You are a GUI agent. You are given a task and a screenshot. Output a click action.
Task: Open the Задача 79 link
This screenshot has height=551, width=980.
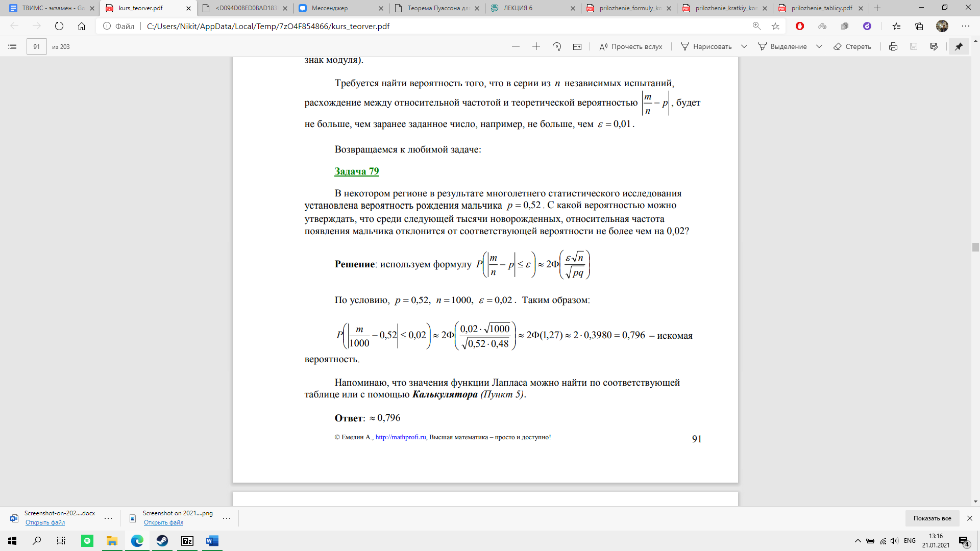coord(357,171)
